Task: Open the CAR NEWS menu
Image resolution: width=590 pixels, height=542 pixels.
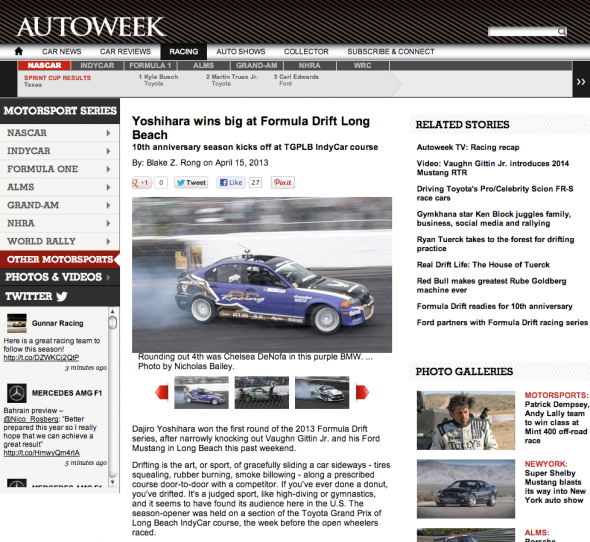Action: 62,52
